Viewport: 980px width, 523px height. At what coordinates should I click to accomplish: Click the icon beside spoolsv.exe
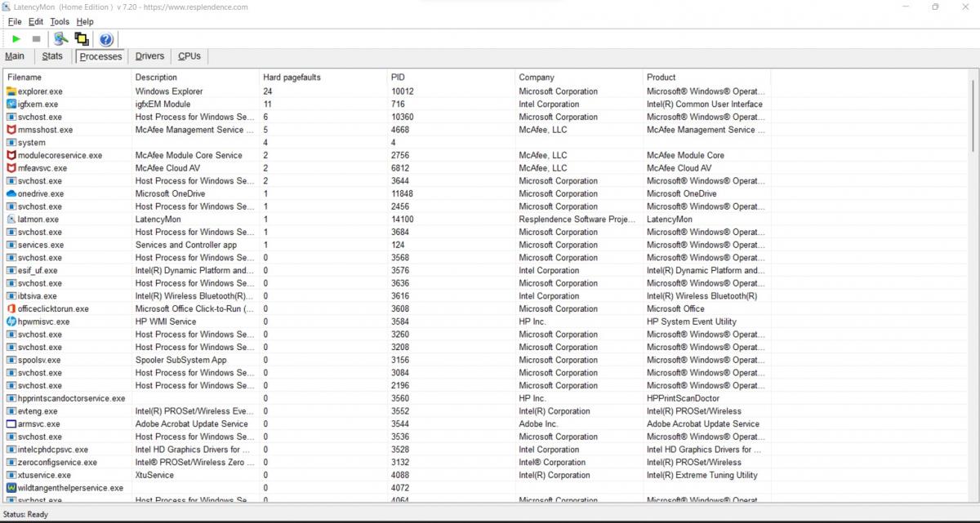click(x=11, y=360)
